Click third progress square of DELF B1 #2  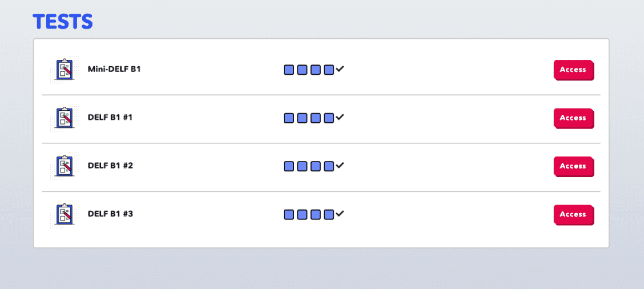coord(315,166)
